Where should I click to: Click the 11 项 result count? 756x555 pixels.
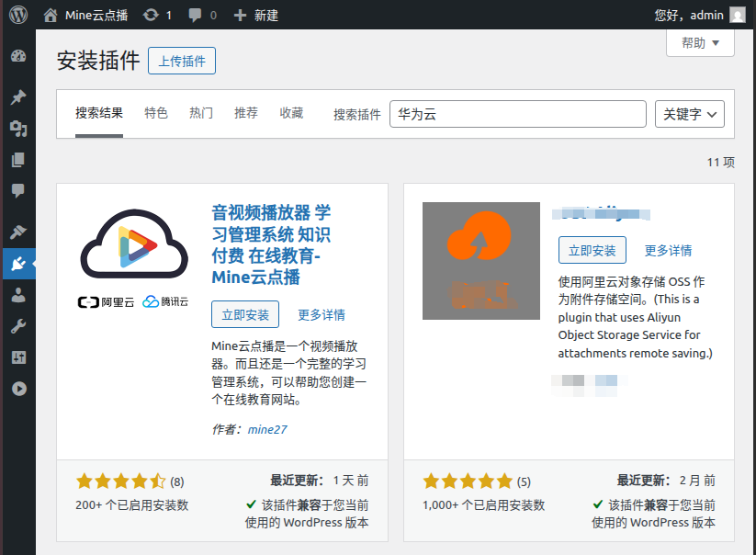[x=721, y=162]
